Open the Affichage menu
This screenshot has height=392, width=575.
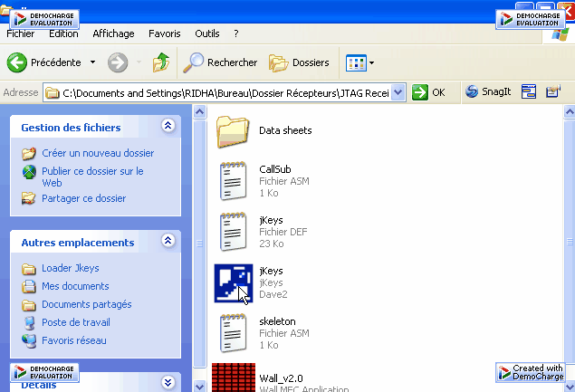click(113, 33)
